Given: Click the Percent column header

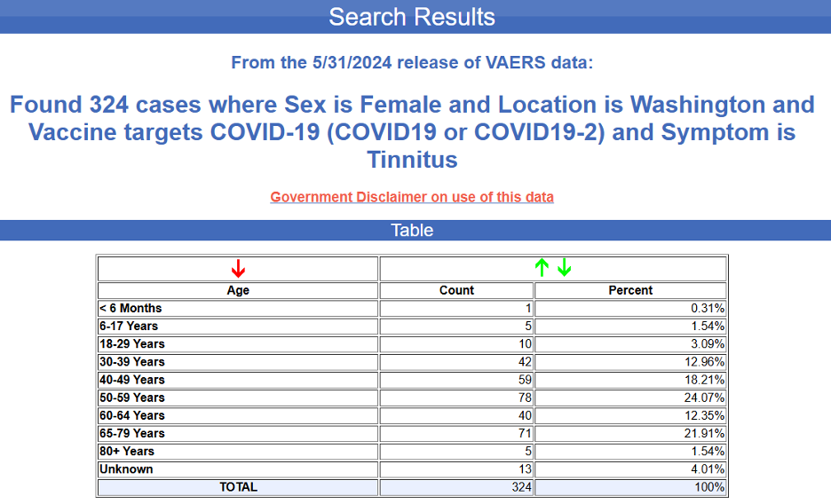Looking at the screenshot, I should [630, 290].
